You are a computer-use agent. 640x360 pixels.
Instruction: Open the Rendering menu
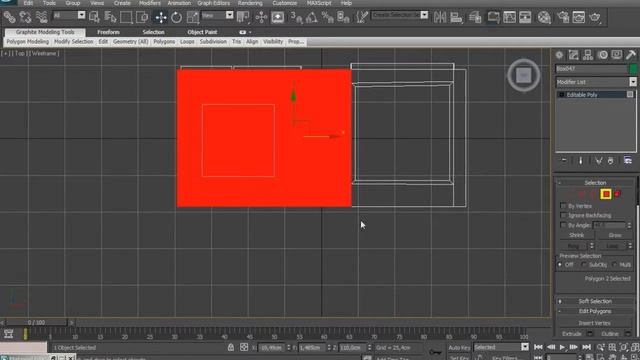250,3
